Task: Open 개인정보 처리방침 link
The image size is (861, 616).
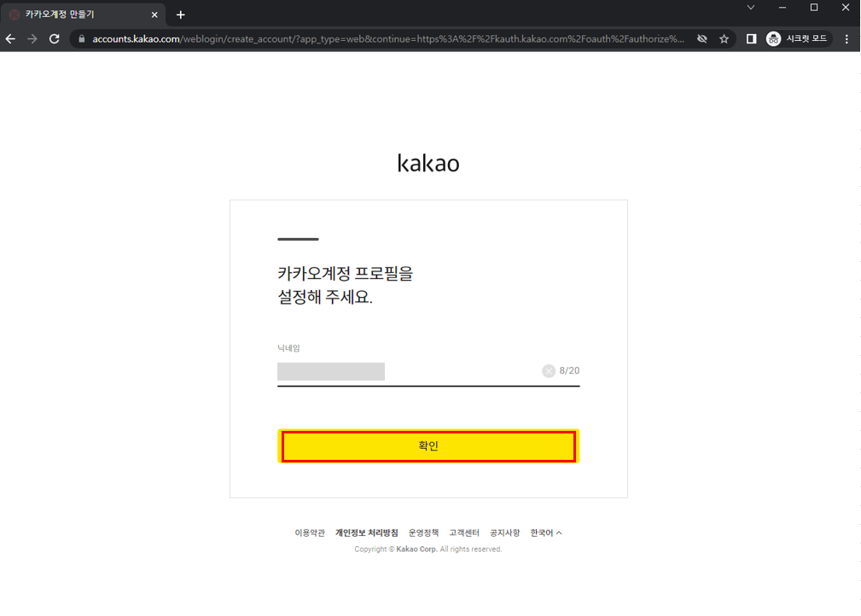Action: [367, 533]
